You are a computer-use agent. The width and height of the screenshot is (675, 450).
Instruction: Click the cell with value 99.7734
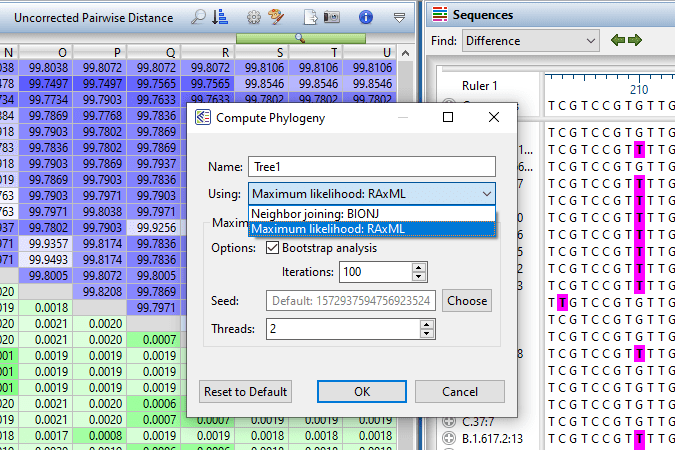(46, 99)
